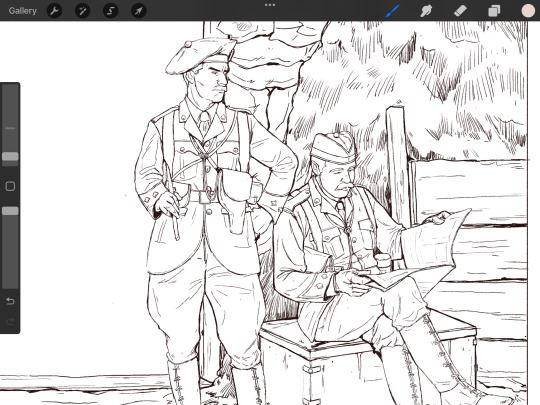Undo the last stroke
Image resolution: width=540 pixels, height=405 pixels.
(x=10, y=301)
